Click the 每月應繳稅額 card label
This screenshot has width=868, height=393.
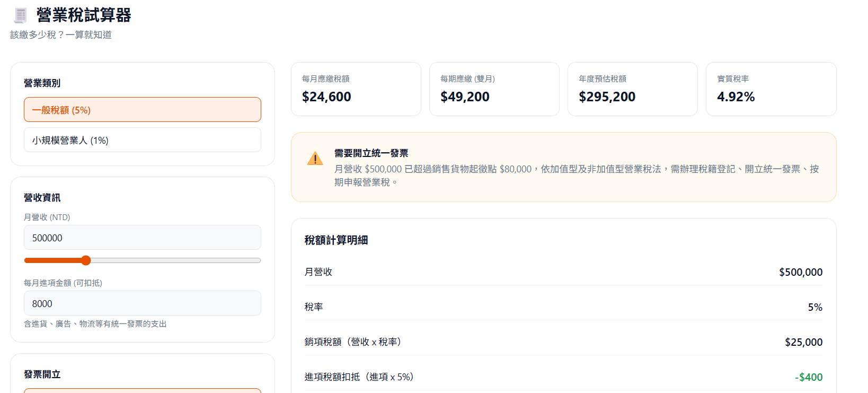[x=325, y=79]
